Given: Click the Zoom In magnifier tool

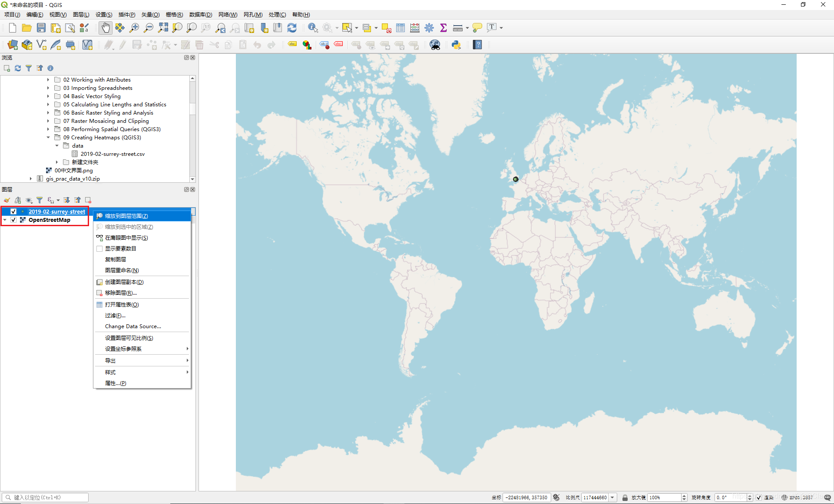Looking at the screenshot, I should [134, 28].
